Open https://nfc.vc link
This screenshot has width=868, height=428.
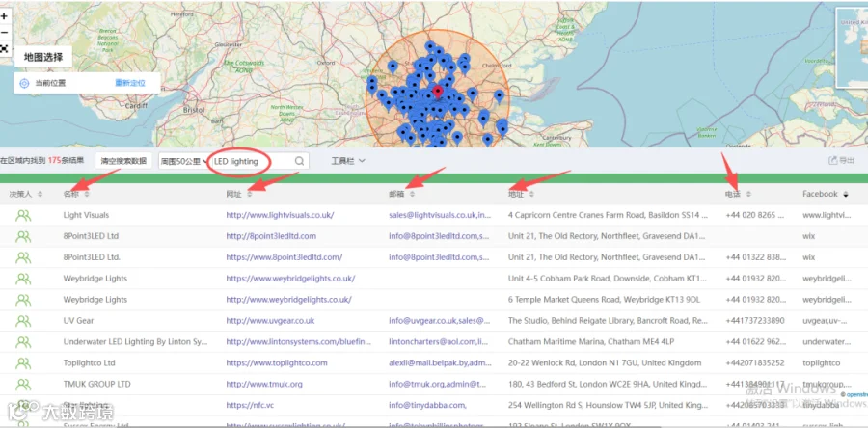pyautogui.click(x=250, y=405)
